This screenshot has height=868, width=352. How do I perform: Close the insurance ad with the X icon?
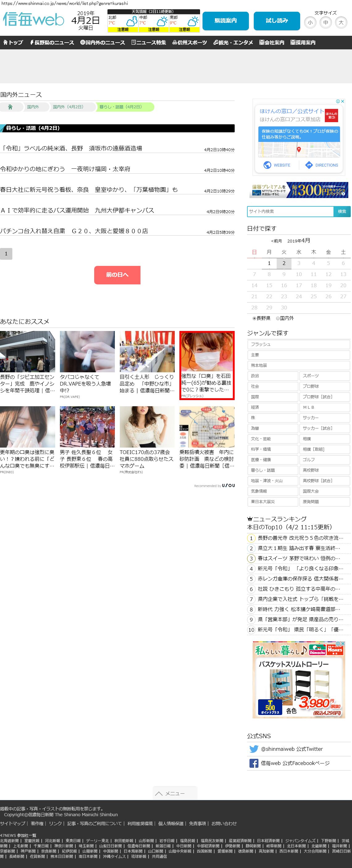[342, 101]
